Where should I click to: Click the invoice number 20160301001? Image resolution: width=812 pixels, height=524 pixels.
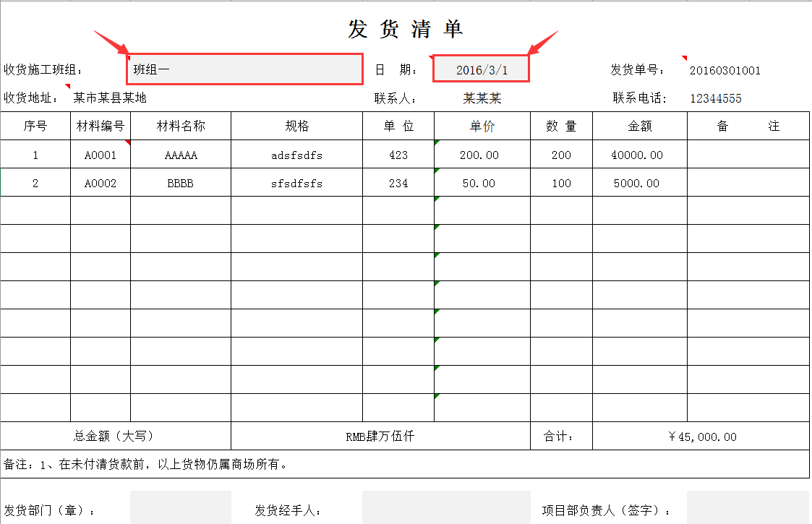point(725,70)
